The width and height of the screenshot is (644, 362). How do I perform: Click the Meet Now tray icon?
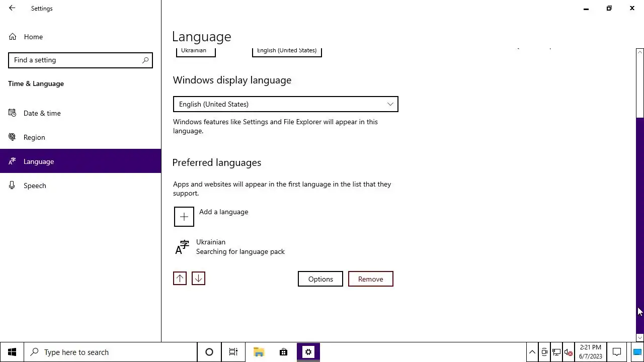[x=544, y=352]
